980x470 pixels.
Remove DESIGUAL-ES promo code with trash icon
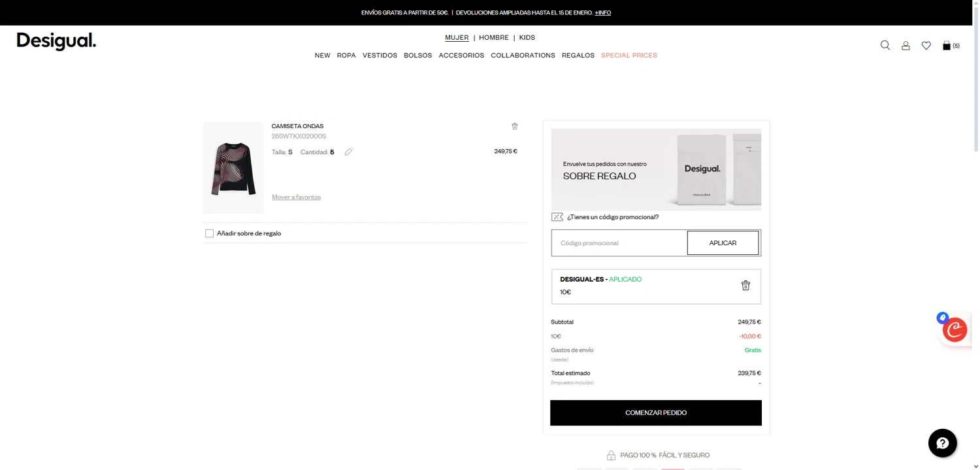pyautogui.click(x=745, y=285)
